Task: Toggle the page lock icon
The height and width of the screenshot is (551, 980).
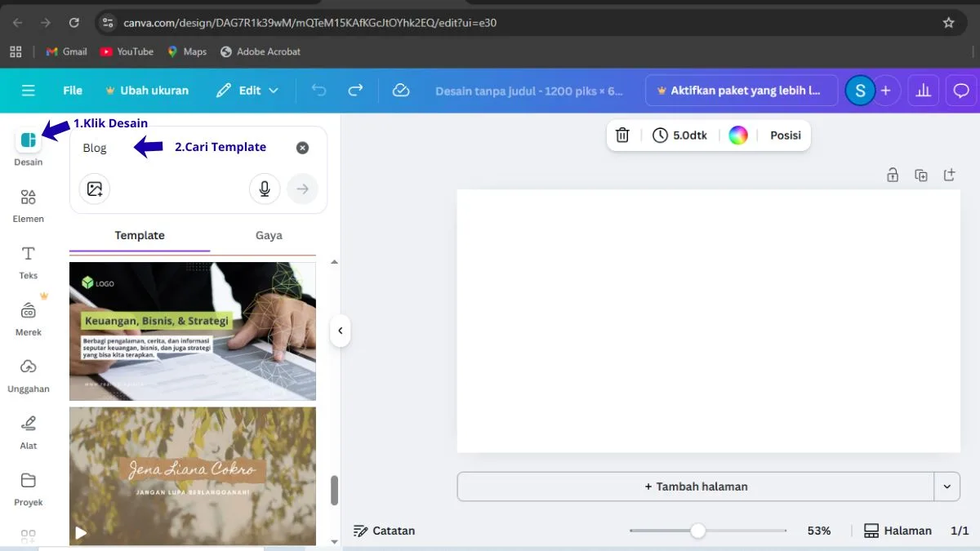Action: 893,175
